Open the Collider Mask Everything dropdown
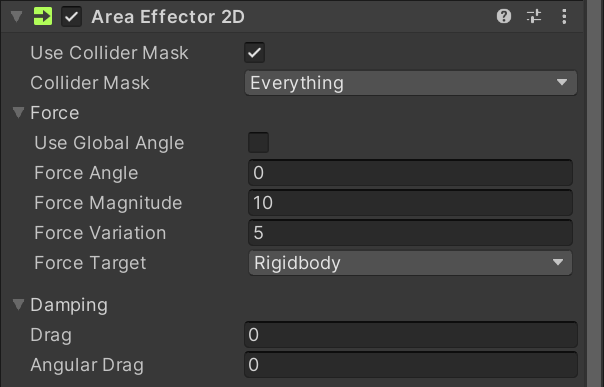This screenshot has height=387, width=604. click(411, 83)
